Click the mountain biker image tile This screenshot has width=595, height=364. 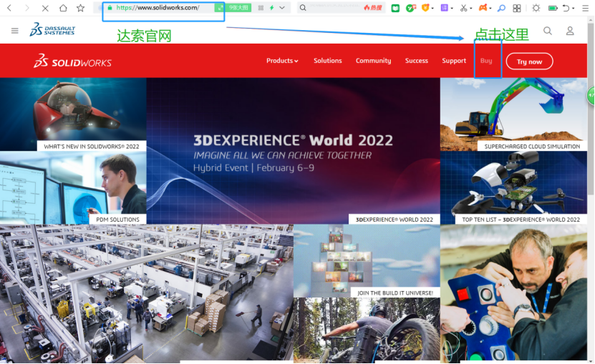pos(367,329)
